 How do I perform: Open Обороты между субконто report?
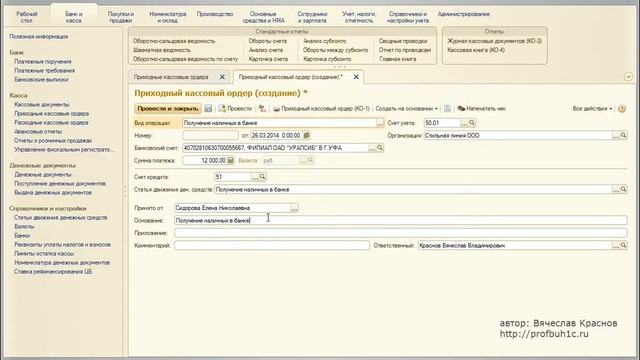(x=336, y=50)
